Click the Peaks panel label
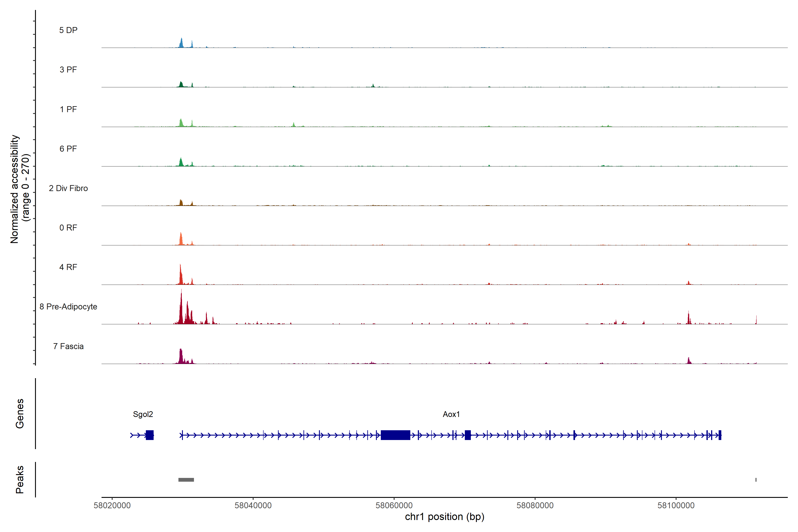Viewport: 798px width, 532px height. tap(20, 479)
